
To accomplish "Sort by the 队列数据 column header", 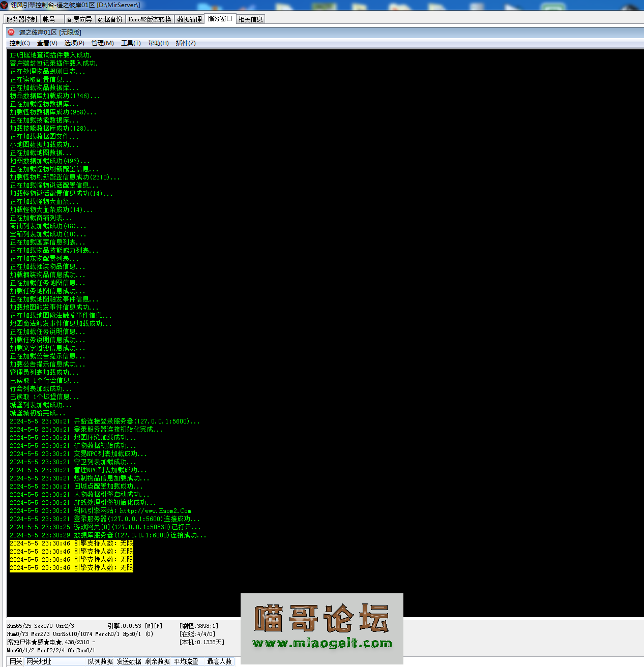I will tap(100, 661).
